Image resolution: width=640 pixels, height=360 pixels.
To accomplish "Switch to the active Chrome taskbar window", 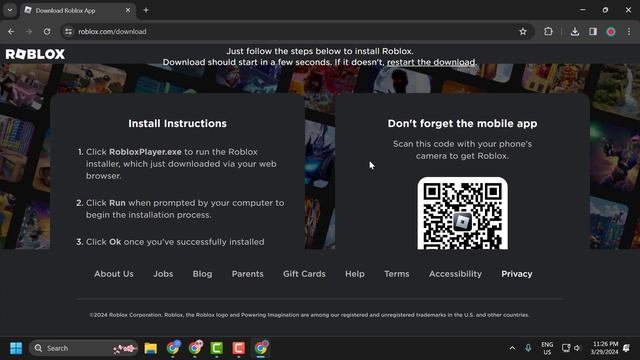I will click(x=261, y=348).
